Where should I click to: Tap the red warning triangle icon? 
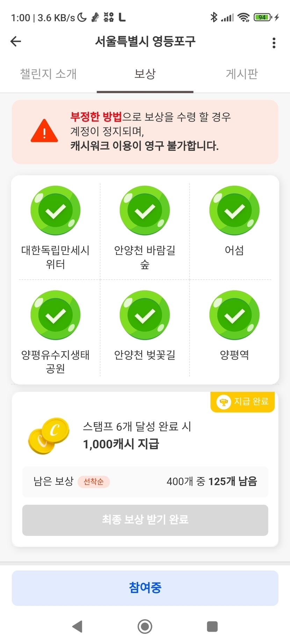(x=44, y=132)
